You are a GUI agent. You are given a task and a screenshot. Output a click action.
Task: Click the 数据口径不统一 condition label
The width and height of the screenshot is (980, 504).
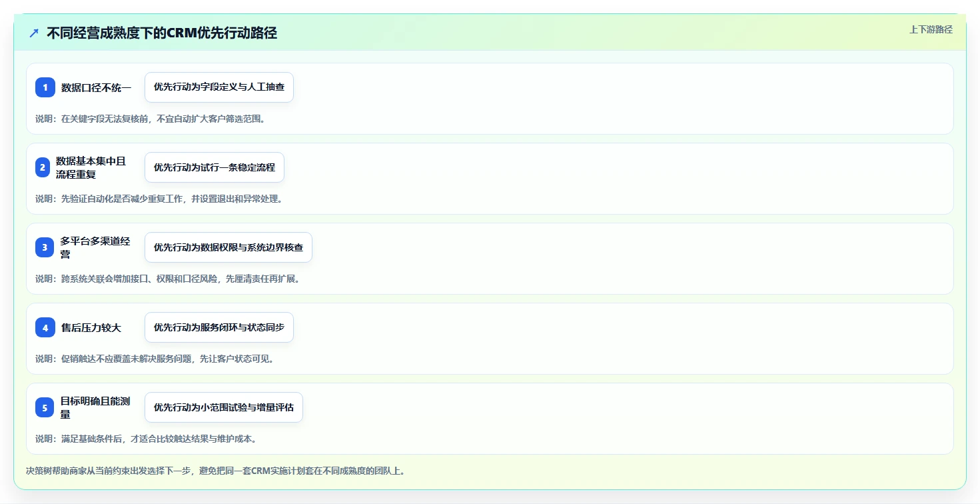(x=96, y=87)
